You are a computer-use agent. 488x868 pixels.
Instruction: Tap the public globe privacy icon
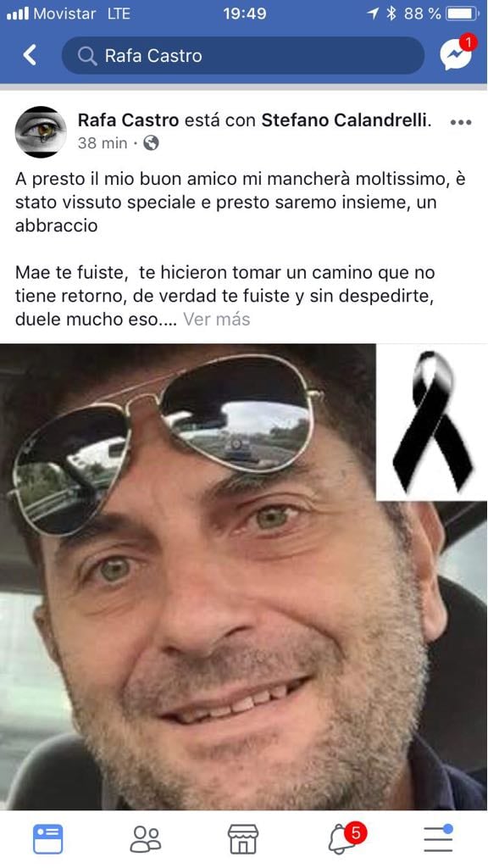151,143
